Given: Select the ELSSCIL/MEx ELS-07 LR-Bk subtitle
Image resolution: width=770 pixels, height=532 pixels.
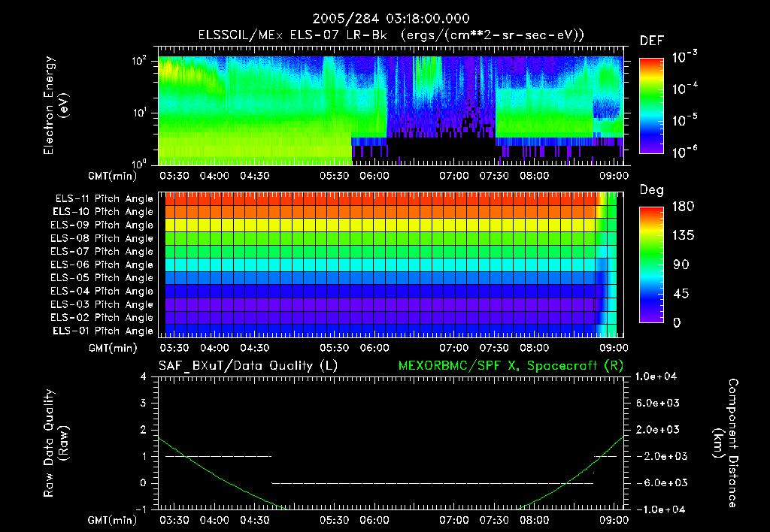Looking at the screenshot, I should (x=293, y=35).
